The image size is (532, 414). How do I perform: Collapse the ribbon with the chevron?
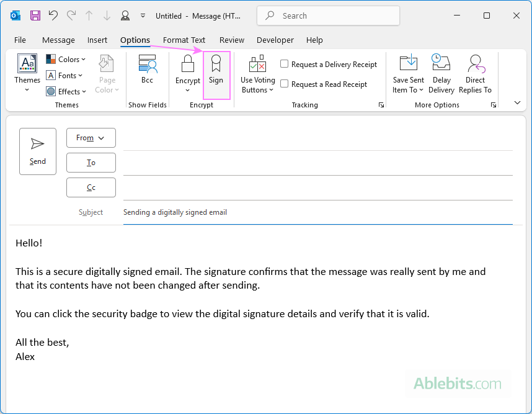pos(518,102)
